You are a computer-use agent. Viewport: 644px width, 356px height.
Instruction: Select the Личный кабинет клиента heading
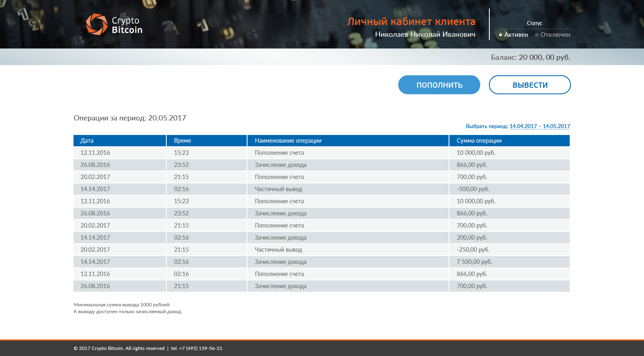(411, 21)
